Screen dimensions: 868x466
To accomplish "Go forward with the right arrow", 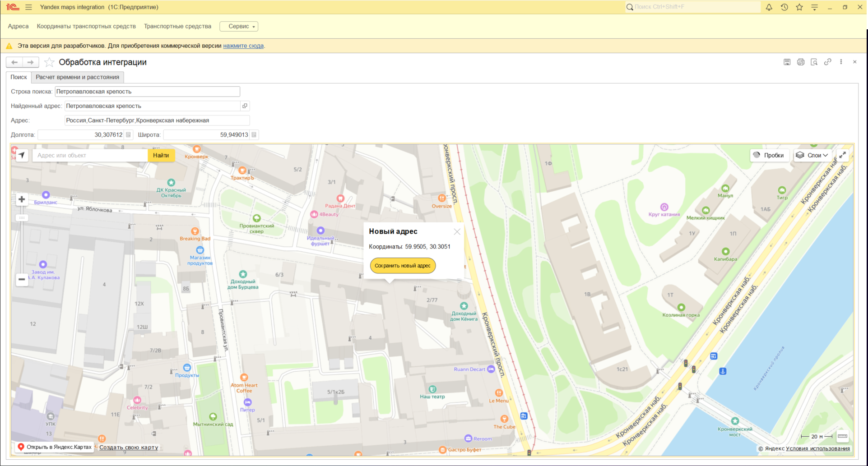I will (30, 62).
